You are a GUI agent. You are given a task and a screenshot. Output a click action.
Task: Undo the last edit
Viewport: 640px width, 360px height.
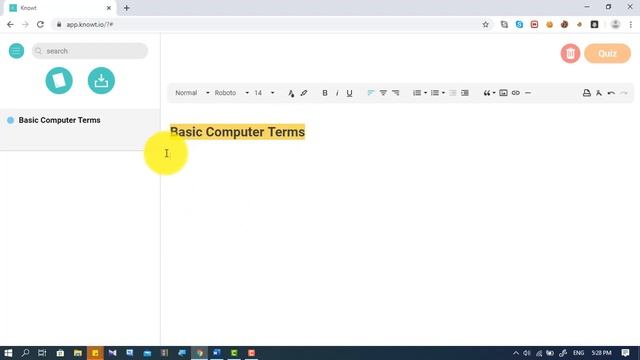pos(611,93)
